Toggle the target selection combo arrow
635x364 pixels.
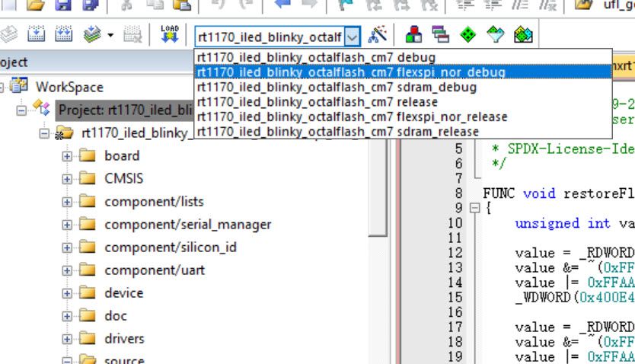(353, 37)
